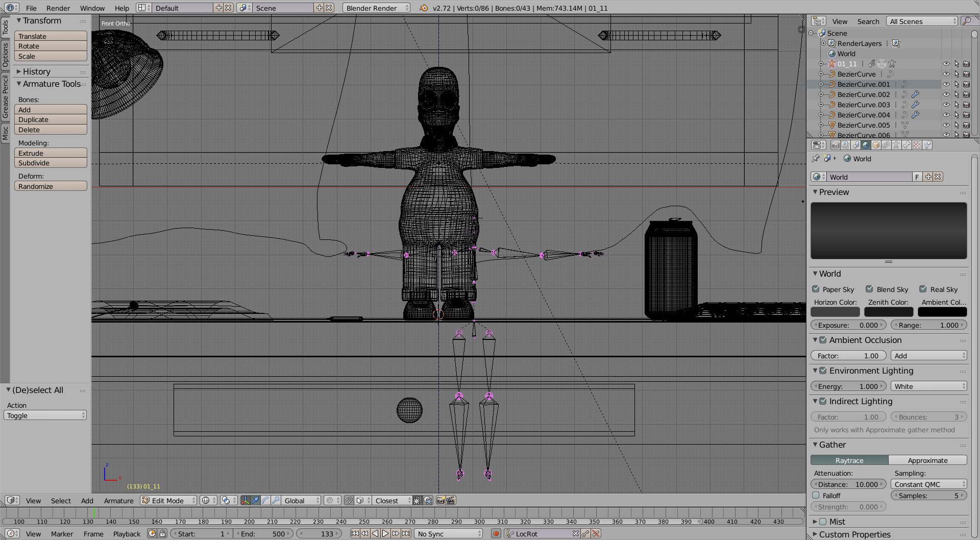Enable automatic keyframe record button
The image size is (980, 540).
[496, 534]
